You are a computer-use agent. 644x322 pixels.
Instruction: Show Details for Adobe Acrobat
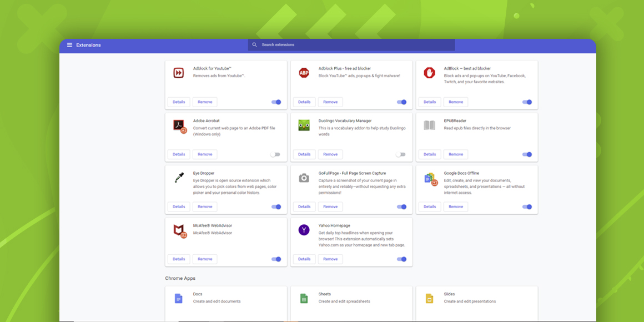(x=179, y=154)
